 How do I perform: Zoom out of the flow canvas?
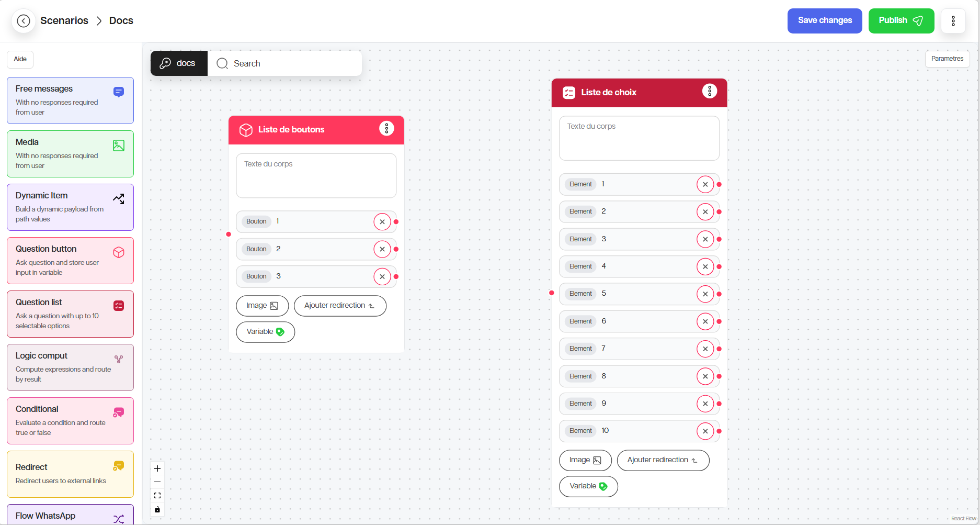point(157,482)
